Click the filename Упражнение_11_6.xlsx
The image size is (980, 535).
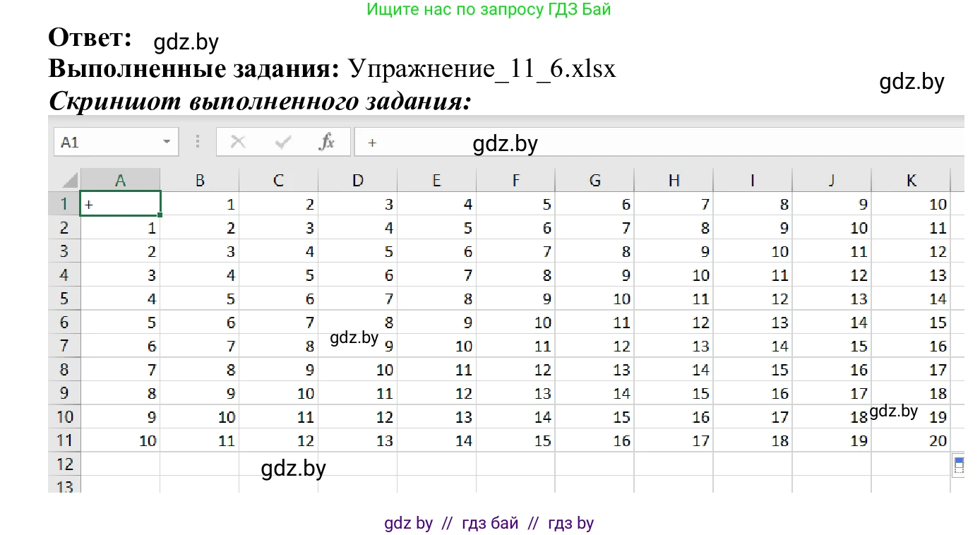click(x=480, y=68)
